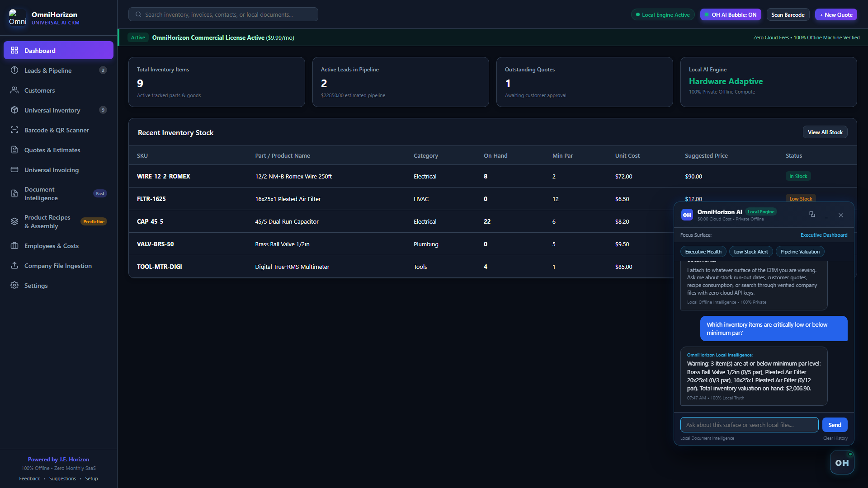Open the Feedback link in footer
This screenshot has width=868, height=488.
pyautogui.click(x=29, y=479)
